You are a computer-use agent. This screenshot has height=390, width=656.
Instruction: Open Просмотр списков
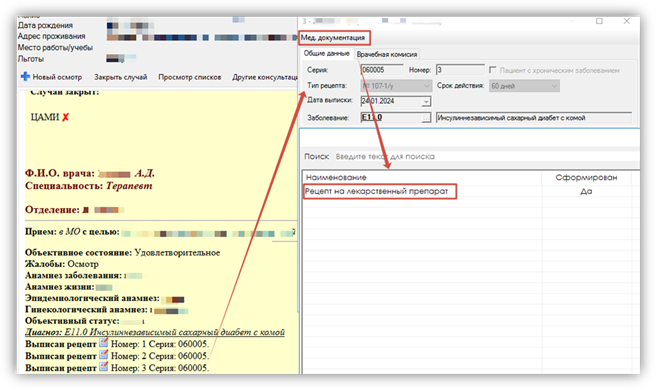(x=190, y=77)
